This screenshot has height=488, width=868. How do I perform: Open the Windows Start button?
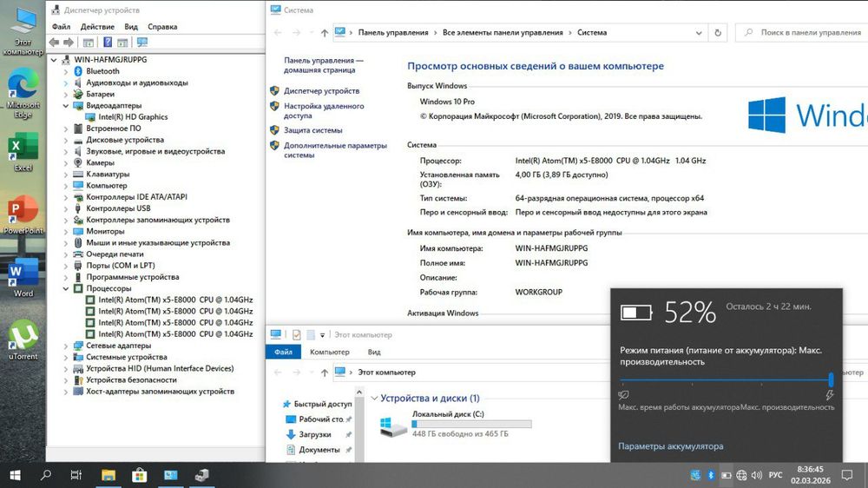coord(16,475)
